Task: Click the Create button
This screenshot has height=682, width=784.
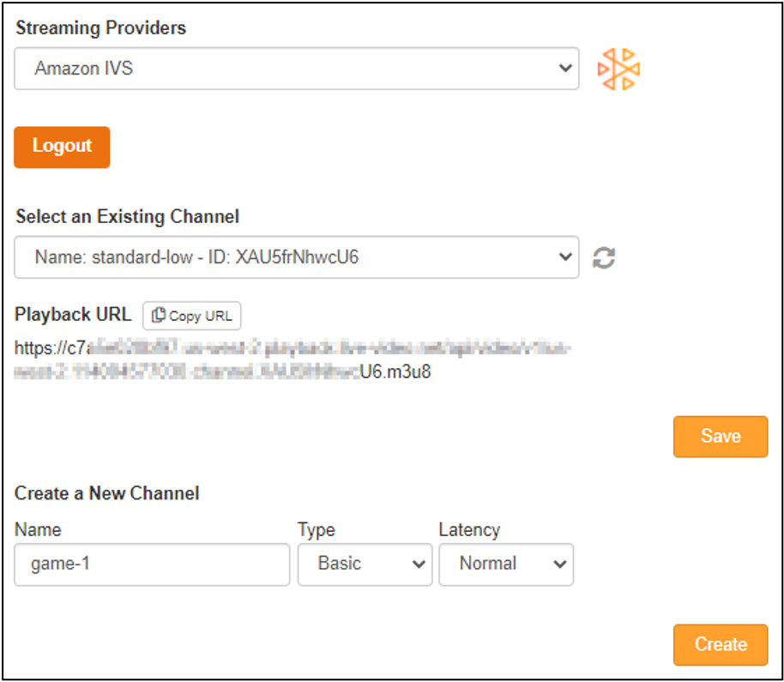Action: tap(720, 644)
